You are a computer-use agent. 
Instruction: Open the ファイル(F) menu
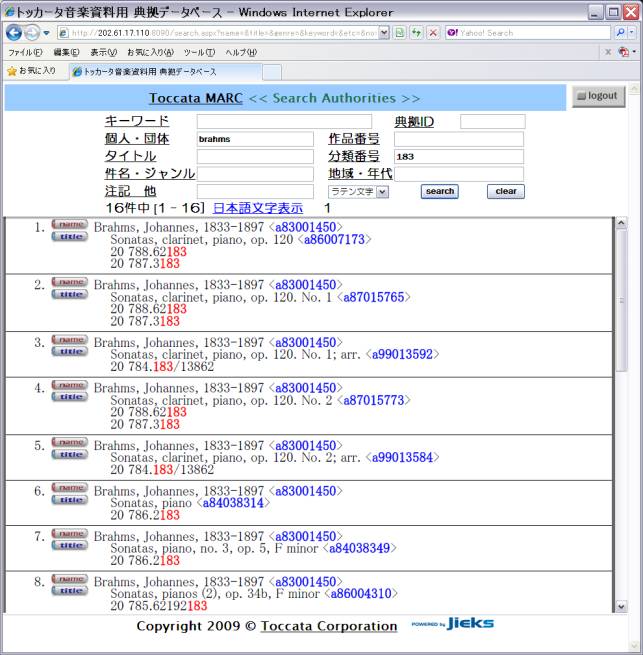coord(25,52)
